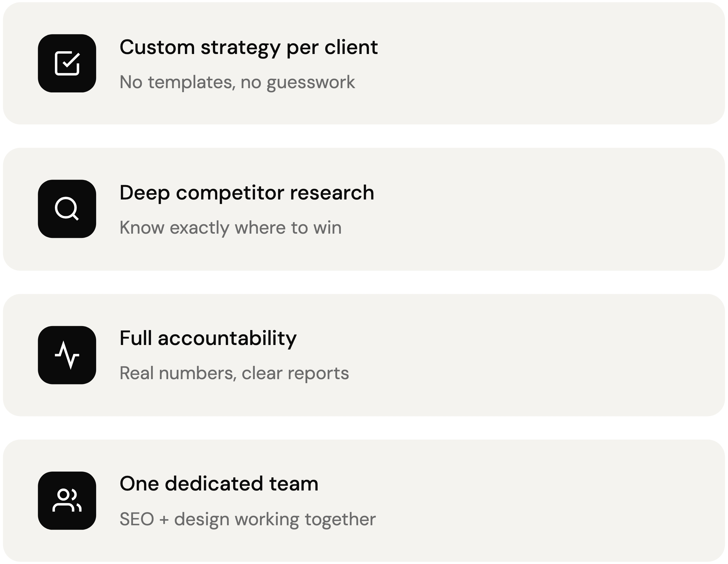Click "SEO + design working together" subtitle

[247, 519]
